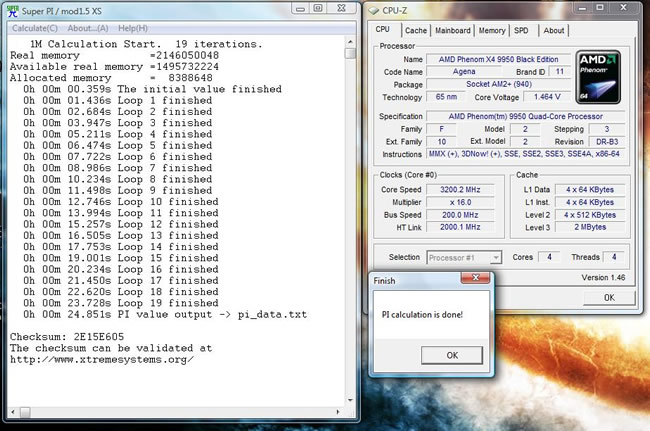Open the Processor #1 selection dropdown
The image size is (650, 431).
tap(464, 258)
